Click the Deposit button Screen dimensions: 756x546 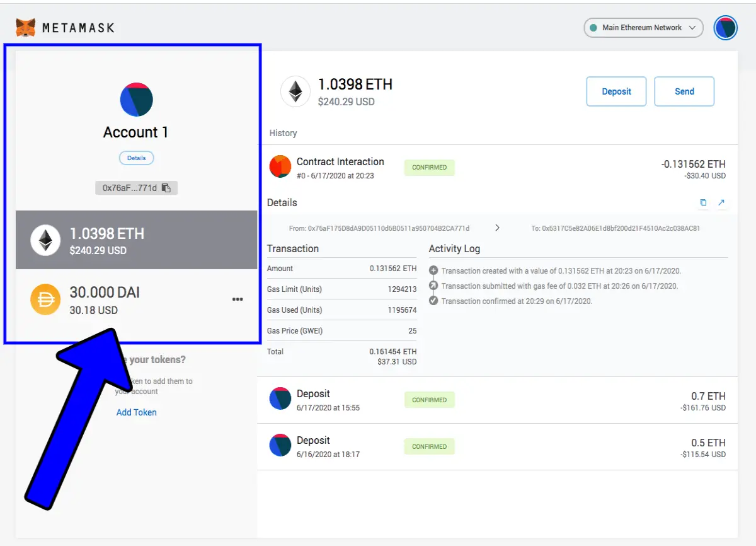(x=617, y=91)
